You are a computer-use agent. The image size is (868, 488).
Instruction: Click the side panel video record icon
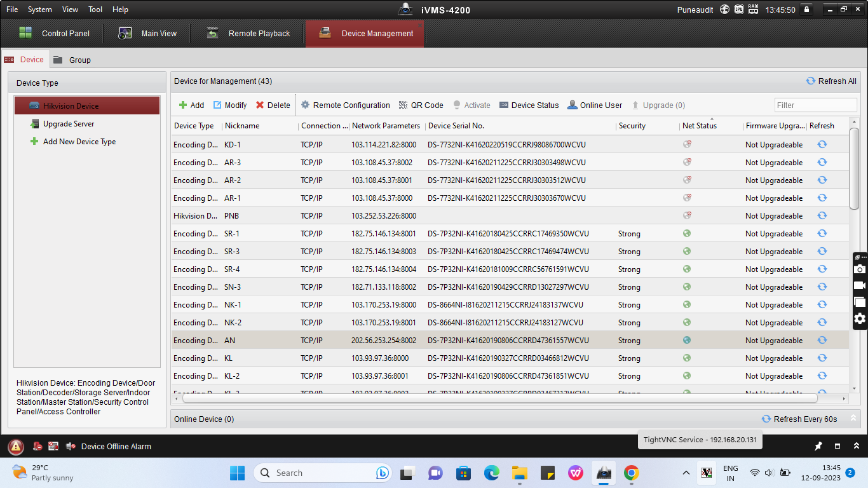pyautogui.click(x=860, y=286)
